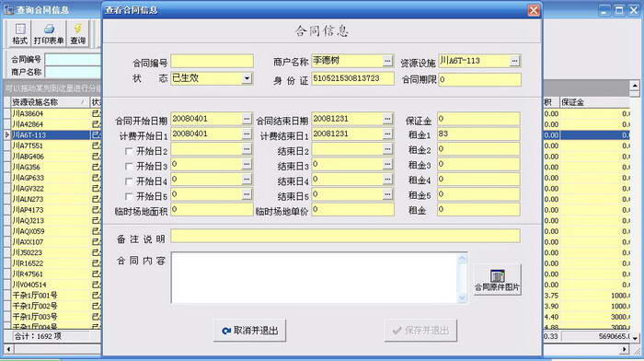This screenshot has width=644, height=361.
Task: Select row 川A42864 in the list
Action: tap(50, 124)
